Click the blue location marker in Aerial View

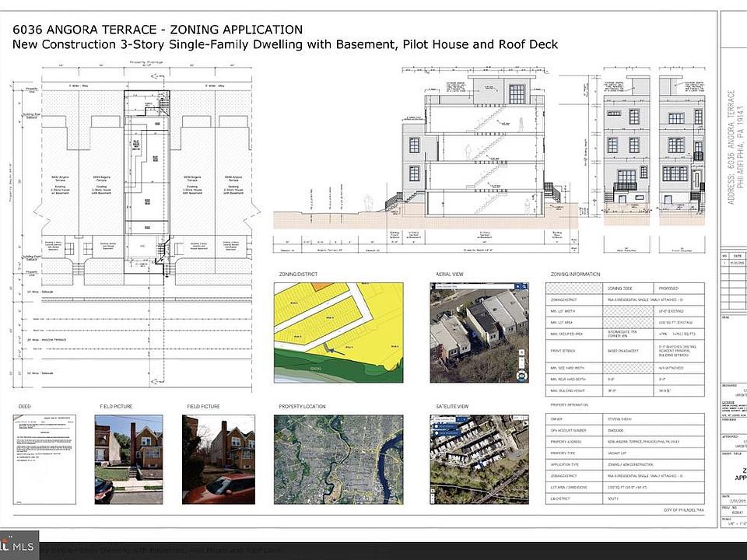(474, 334)
